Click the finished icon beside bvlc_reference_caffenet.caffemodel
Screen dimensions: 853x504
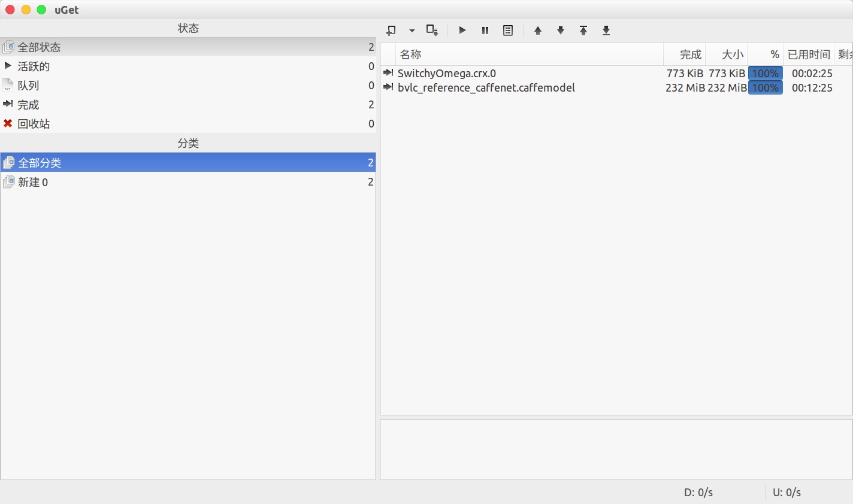click(x=388, y=87)
